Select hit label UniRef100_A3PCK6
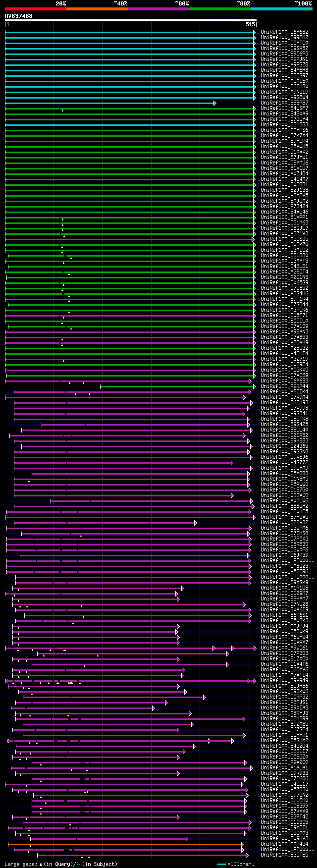Image resolution: width=317 pixels, height=868 pixels. click(x=284, y=310)
